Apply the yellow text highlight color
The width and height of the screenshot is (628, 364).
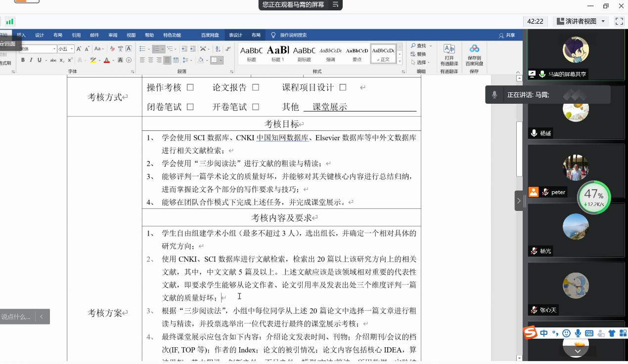(x=93, y=60)
